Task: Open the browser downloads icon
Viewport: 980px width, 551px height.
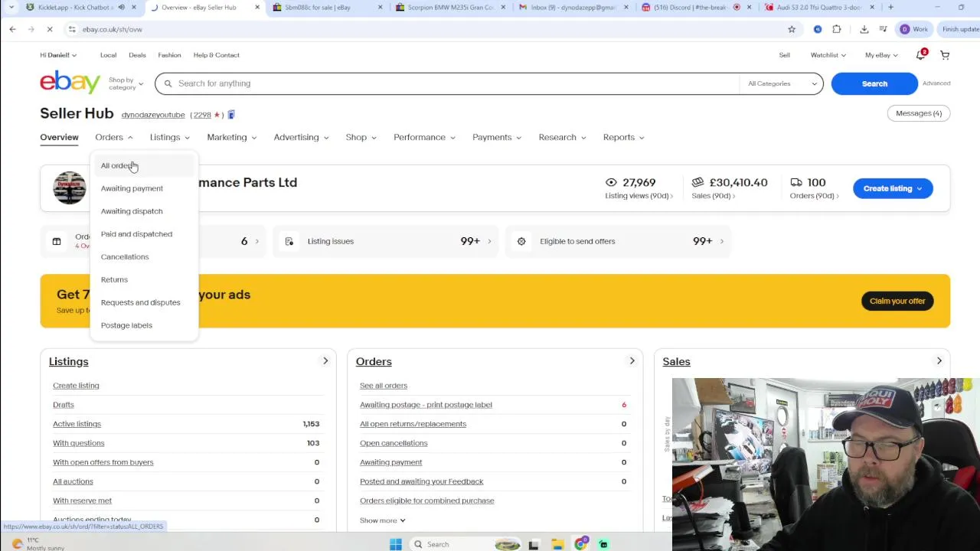Action: coord(864,29)
